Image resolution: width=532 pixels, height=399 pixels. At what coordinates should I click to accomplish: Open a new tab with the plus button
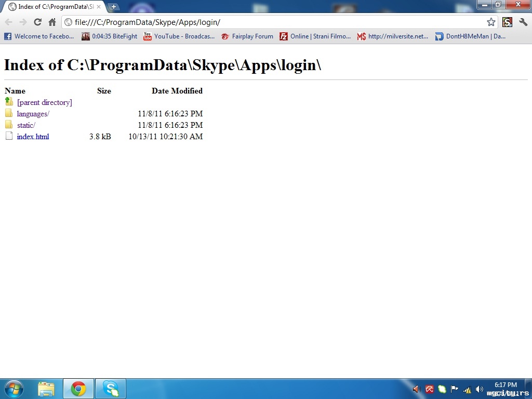tap(114, 6)
